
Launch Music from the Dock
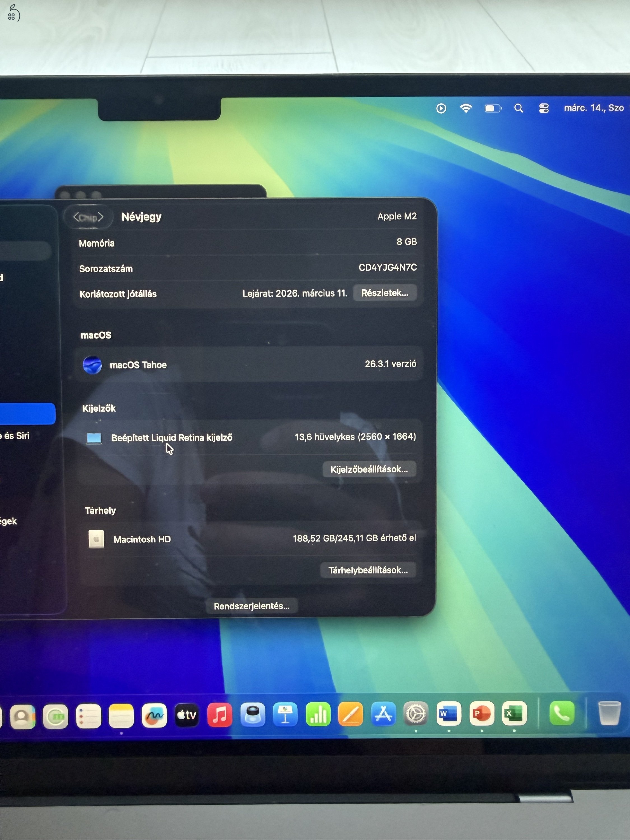pos(220,715)
